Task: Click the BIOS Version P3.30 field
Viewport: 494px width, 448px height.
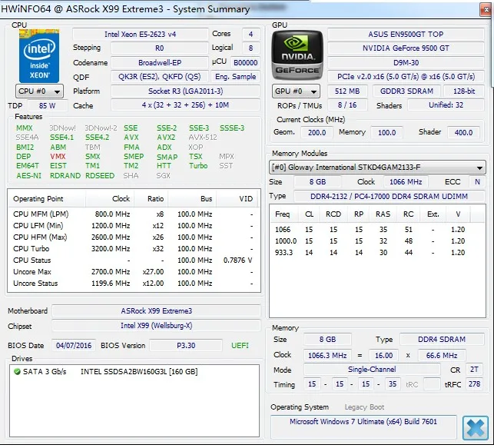Action: tap(186, 346)
